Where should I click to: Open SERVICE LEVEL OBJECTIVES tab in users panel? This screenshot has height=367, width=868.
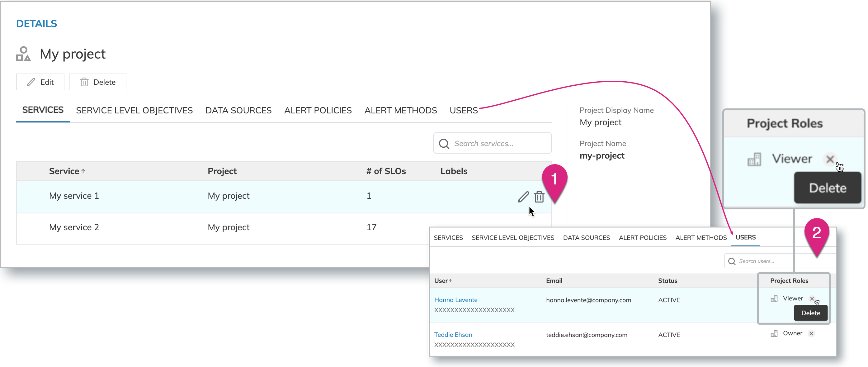(x=512, y=238)
